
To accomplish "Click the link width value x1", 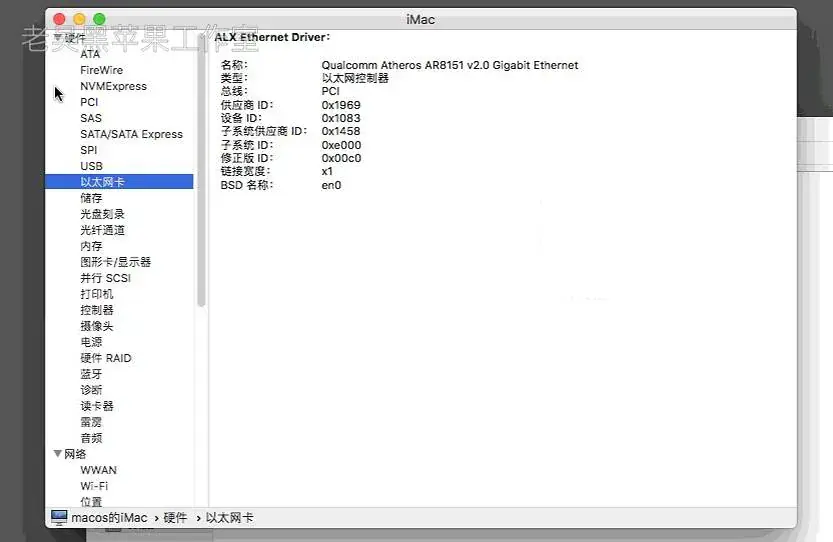I will click(327, 172).
